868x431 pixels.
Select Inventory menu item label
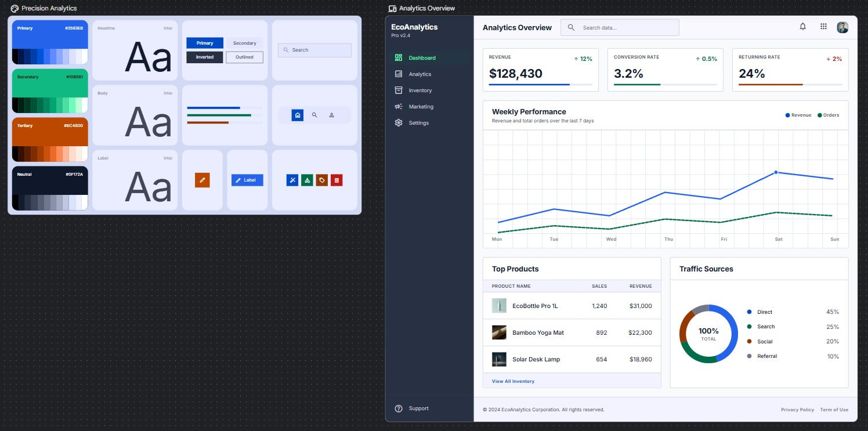click(x=420, y=90)
